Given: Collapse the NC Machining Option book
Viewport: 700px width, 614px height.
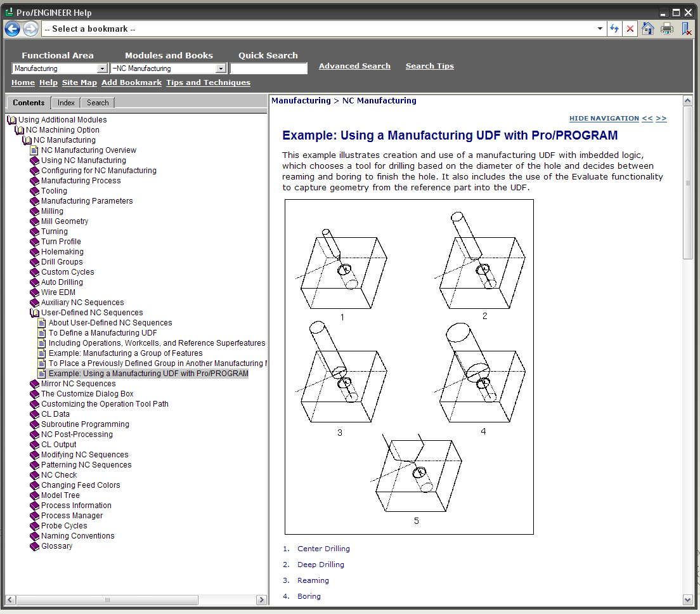Looking at the screenshot, I should pos(19,130).
